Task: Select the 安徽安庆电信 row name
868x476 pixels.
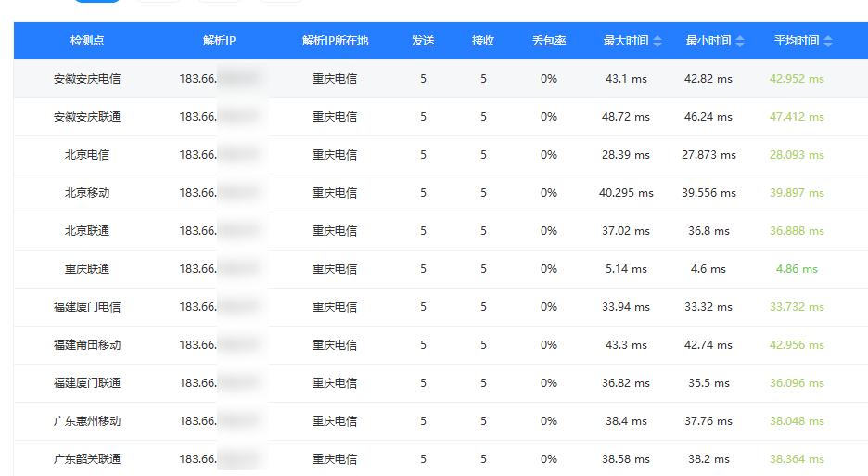Action: (87, 79)
